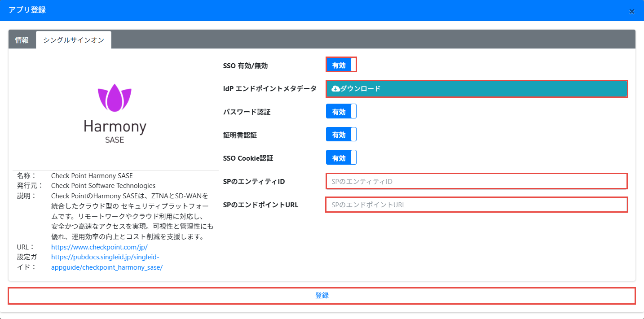Image resolution: width=644 pixels, height=319 pixels.
Task: Focus the SPのエンティティID input field
Action: click(x=476, y=181)
